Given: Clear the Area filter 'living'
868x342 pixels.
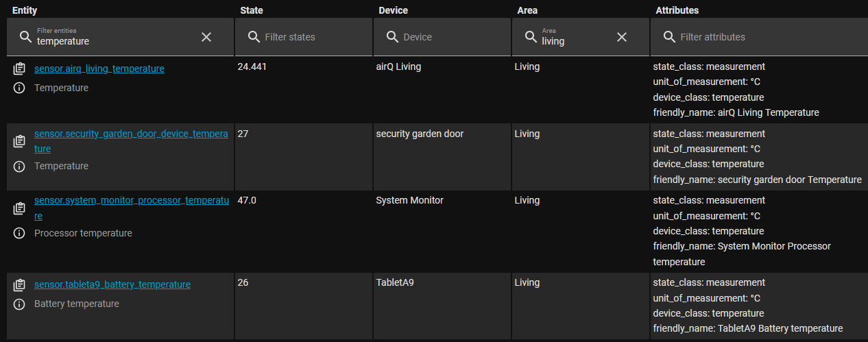Looking at the screenshot, I should click(622, 37).
